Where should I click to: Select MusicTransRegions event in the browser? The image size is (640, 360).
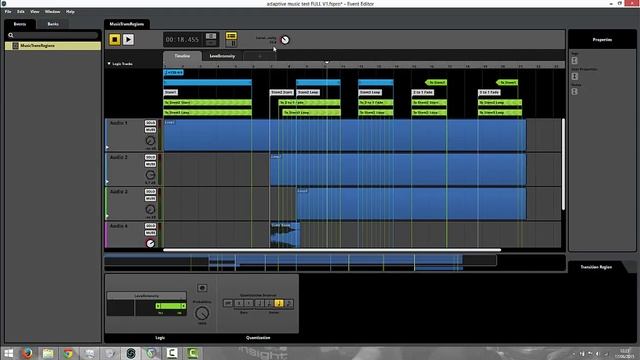point(53,46)
